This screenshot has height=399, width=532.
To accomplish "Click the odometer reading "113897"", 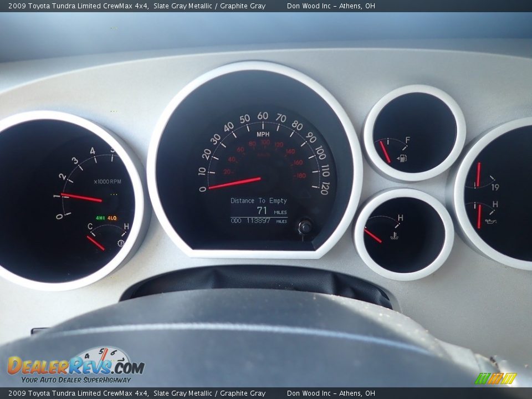I will pyautogui.click(x=258, y=221).
